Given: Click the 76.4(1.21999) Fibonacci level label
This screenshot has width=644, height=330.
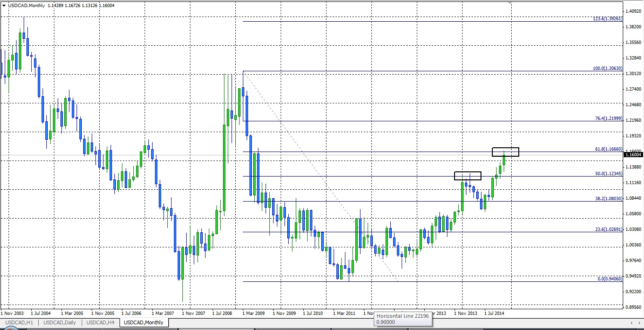Looking at the screenshot, I should tap(609, 118).
